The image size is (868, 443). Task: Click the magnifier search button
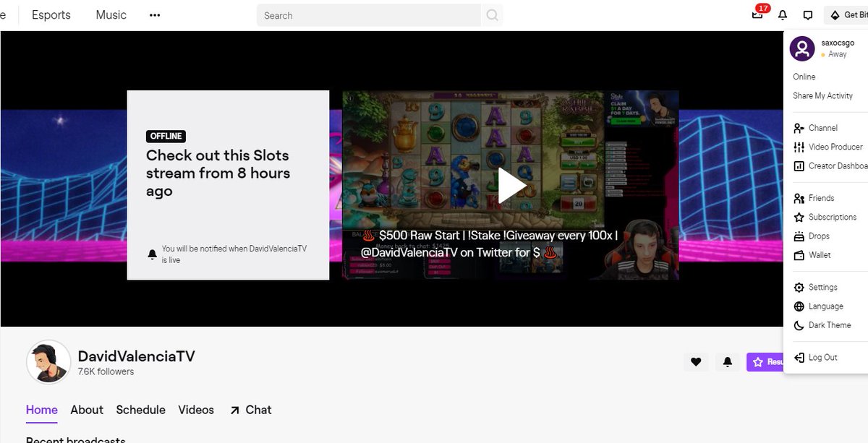492,15
